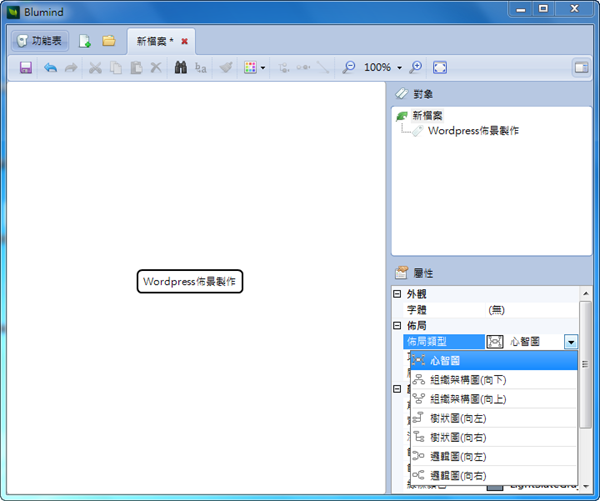Click the 字體 property value field
Screen dimensions: 600x501
[x=532, y=310]
